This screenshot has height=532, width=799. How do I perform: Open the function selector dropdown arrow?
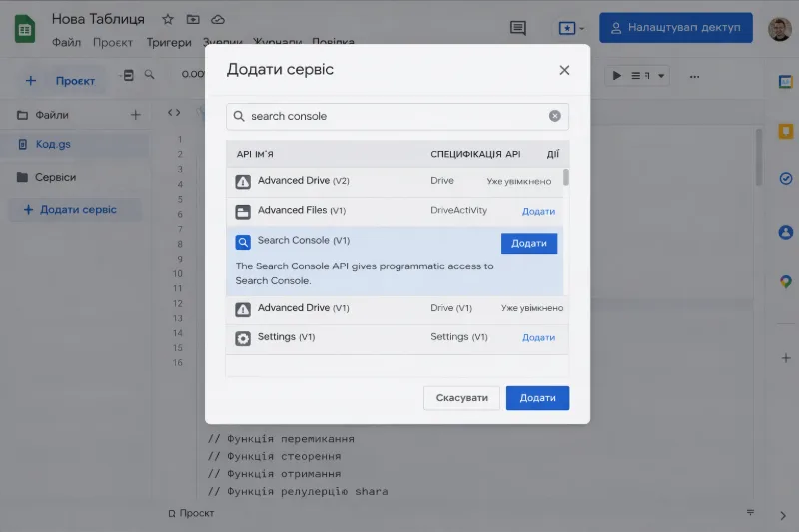click(661, 76)
